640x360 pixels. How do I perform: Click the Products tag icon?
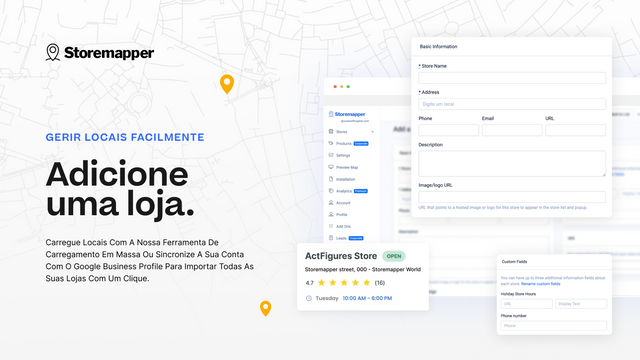331,143
